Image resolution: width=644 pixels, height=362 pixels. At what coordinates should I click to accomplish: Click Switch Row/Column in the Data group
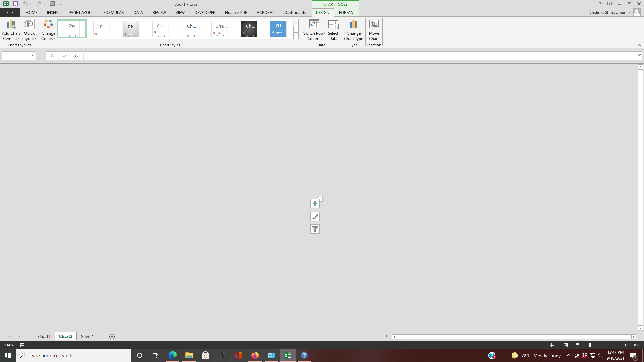[x=314, y=30]
